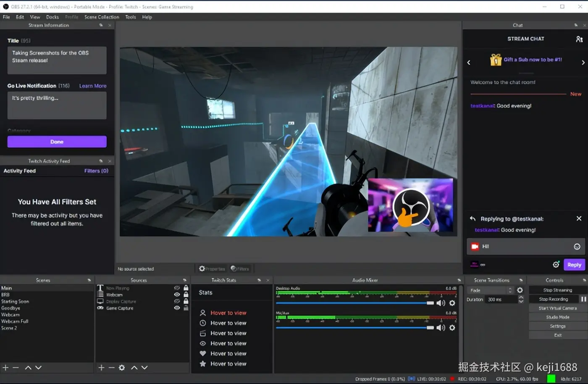The width and height of the screenshot is (588, 384).
Task: Open emote picker in chat input
Action: [x=577, y=247]
